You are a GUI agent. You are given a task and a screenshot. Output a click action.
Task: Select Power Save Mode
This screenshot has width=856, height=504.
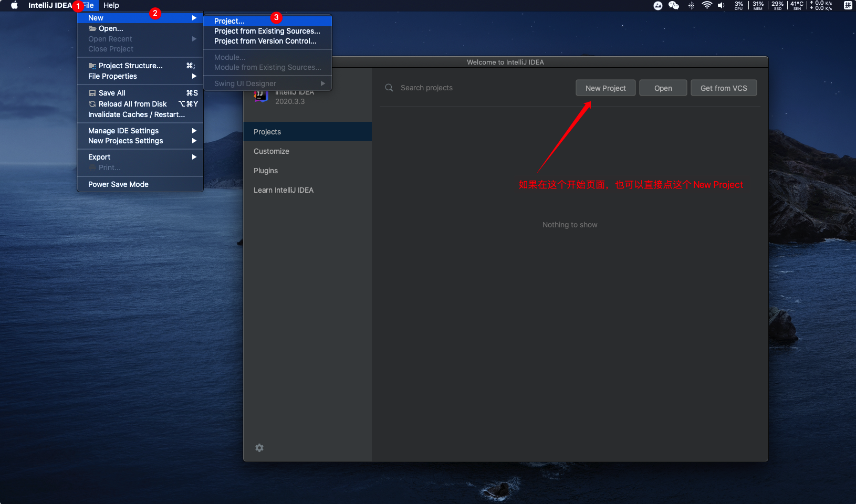pos(140,184)
